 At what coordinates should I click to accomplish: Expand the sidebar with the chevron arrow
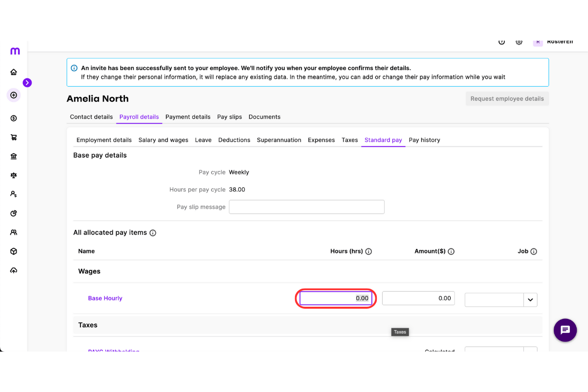[x=27, y=83]
